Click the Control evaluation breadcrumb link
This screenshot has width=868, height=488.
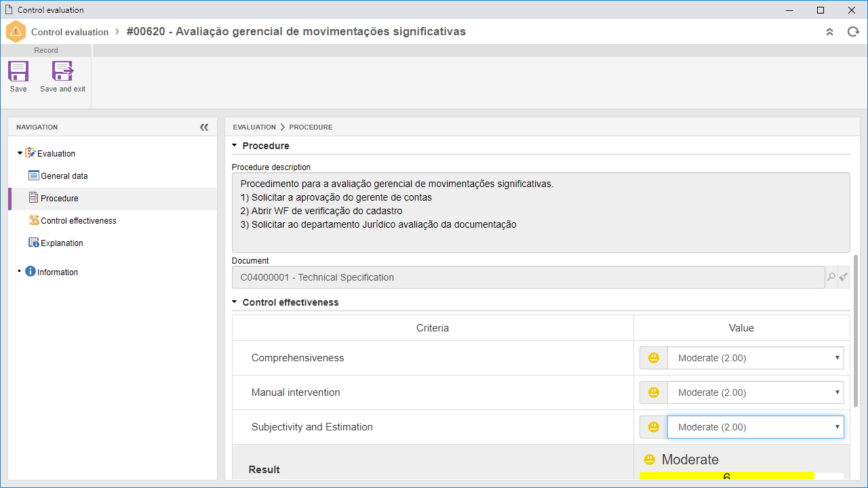(x=70, y=32)
